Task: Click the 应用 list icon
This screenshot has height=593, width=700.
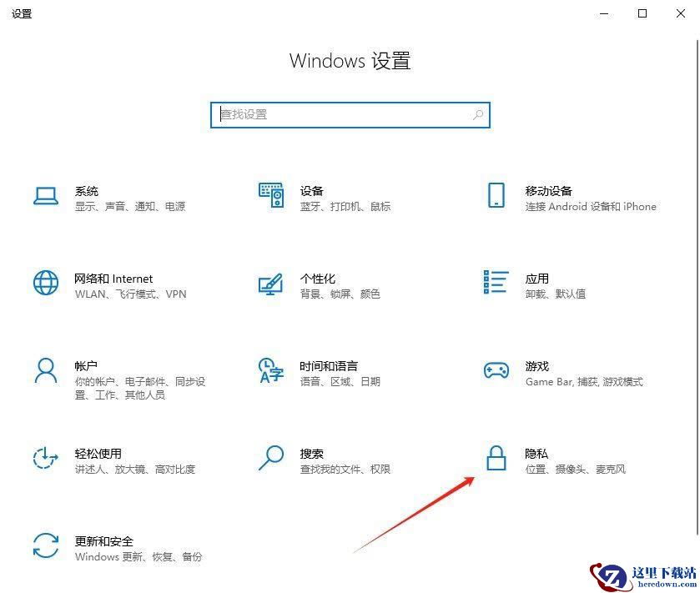Action: tap(496, 282)
